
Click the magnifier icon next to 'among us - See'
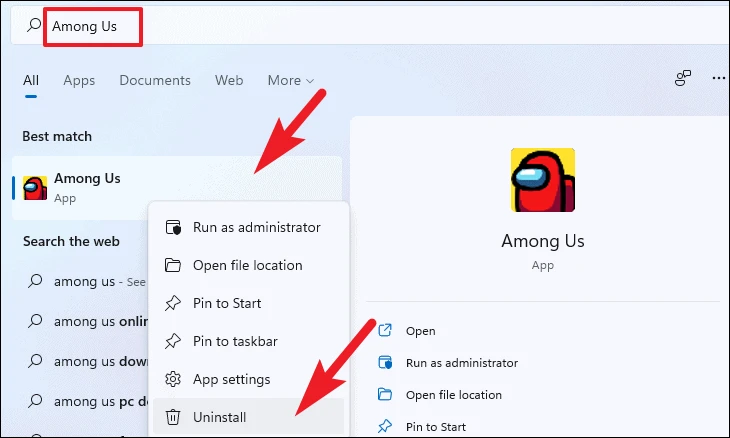35,281
